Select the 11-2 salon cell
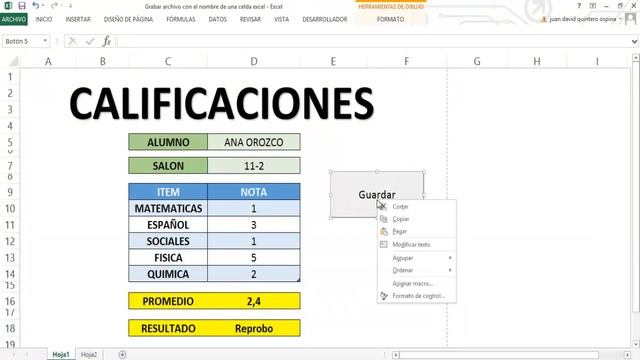The height and width of the screenshot is (360, 640). click(x=253, y=166)
